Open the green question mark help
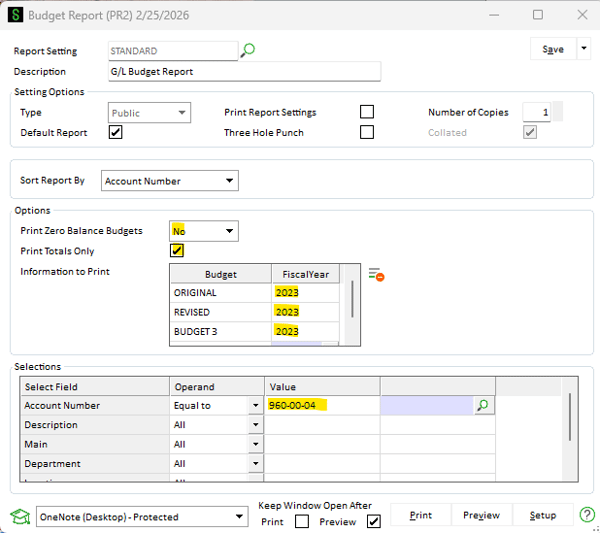Image resolution: width=600 pixels, height=533 pixels. [587, 515]
